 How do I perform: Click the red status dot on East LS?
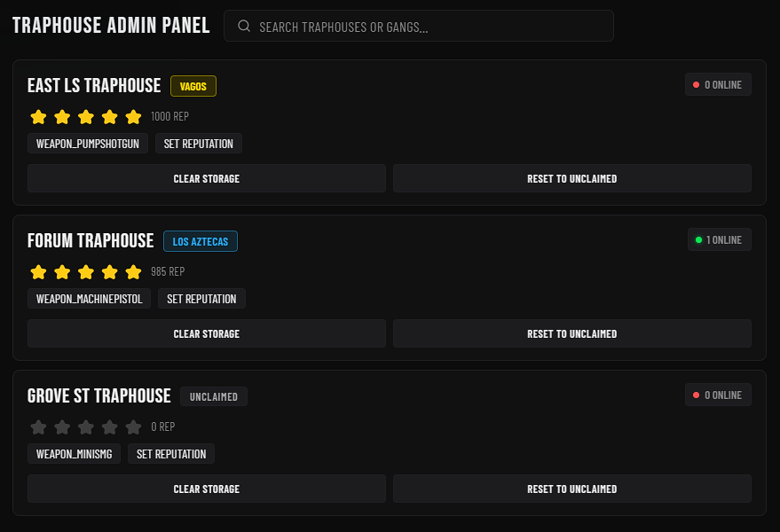(696, 84)
